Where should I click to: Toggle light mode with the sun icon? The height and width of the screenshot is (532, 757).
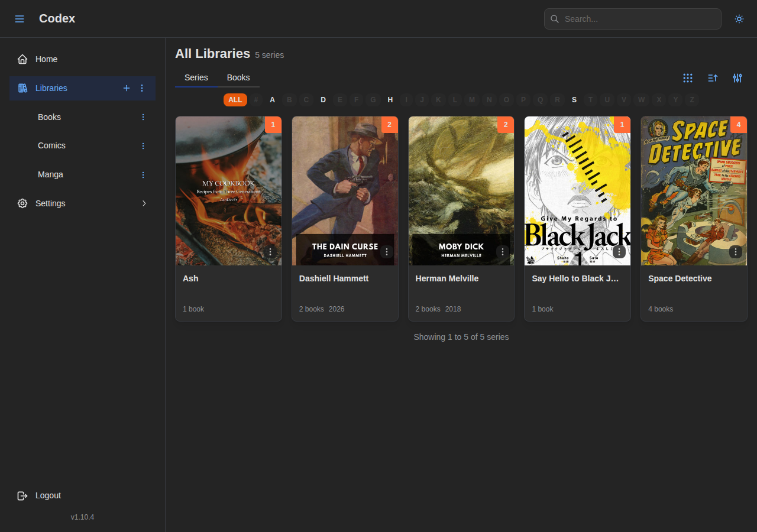tap(739, 18)
